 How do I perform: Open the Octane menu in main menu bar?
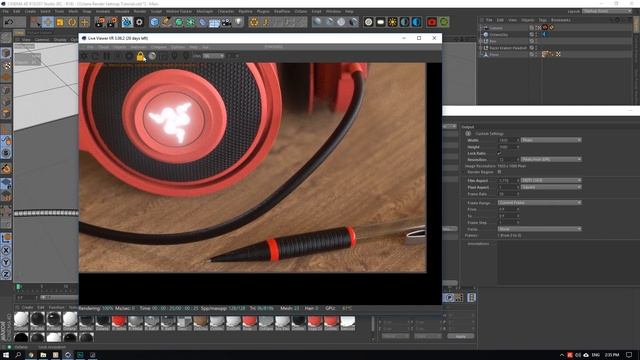pos(301,11)
